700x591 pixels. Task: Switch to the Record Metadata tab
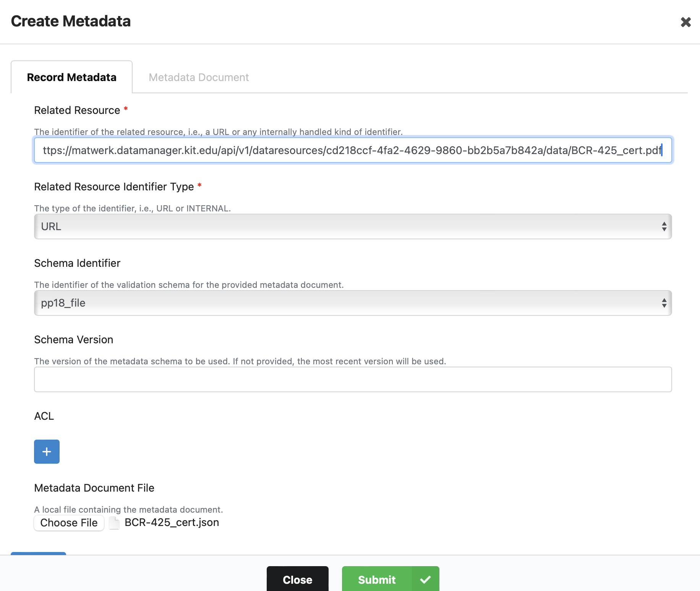click(x=72, y=77)
